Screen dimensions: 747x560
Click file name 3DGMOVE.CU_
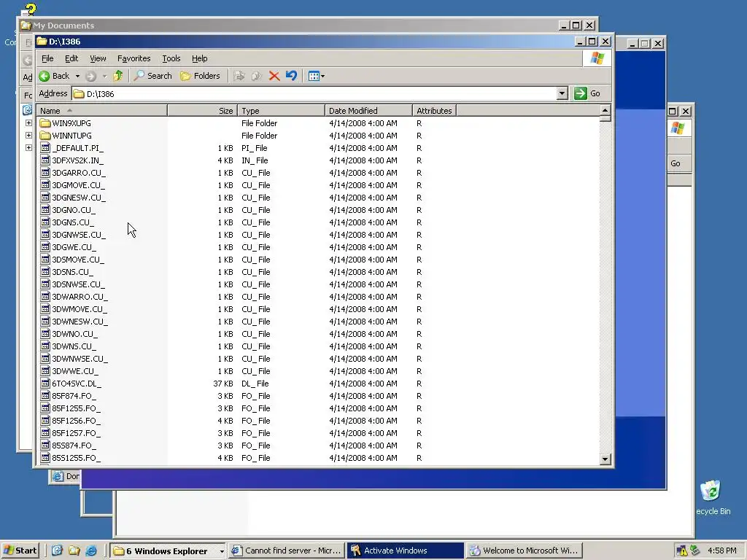coord(79,185)
